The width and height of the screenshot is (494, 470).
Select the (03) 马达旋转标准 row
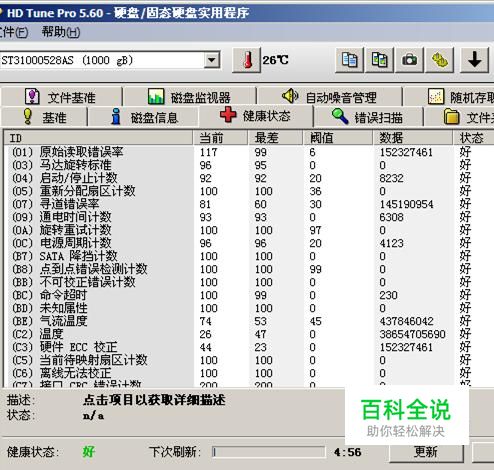249,165
